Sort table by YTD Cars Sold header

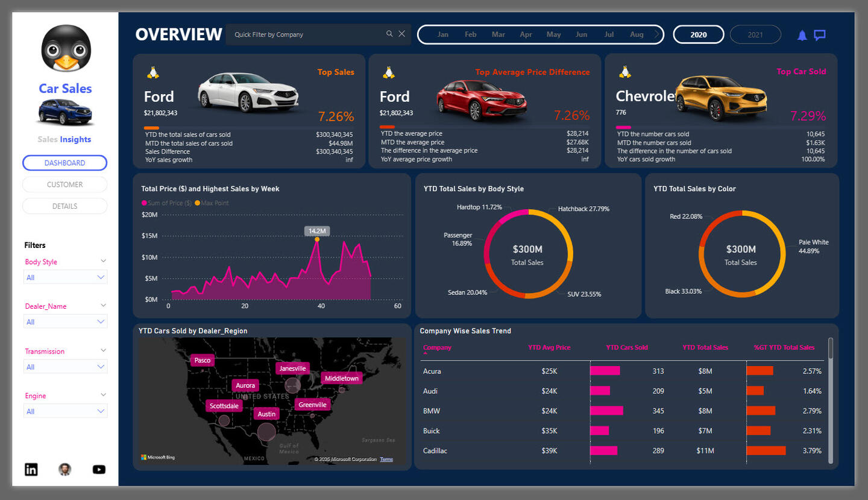[x=627, y=347]
